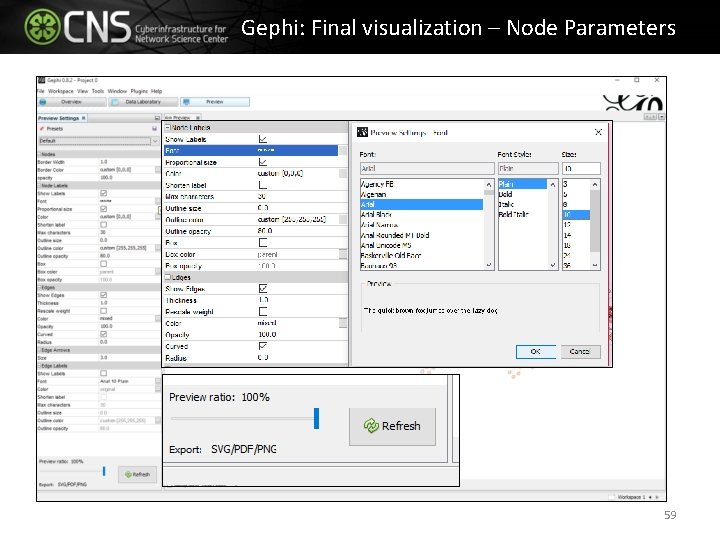Toggle Box checkbox in enlarged inset
Image resolution: width=720 pixels, height=540 pixels.
tap(263, 242)
